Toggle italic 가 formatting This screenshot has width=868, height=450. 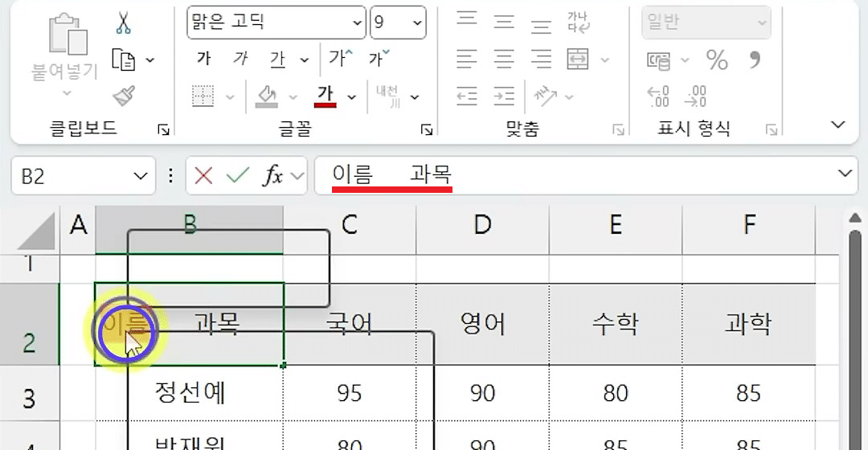[240, 58]
